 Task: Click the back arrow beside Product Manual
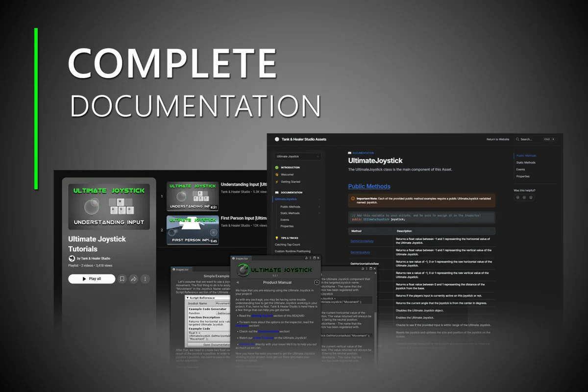click(x=238, y=282)
